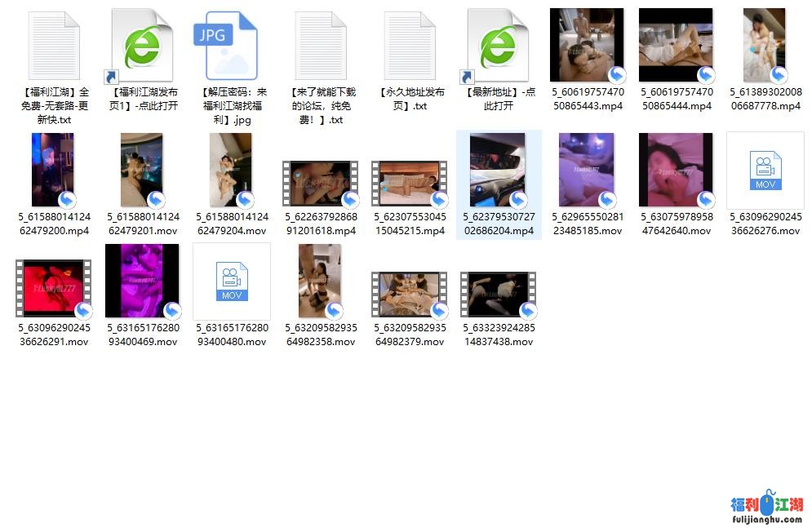Select the file ending in 2479201.mov
The height and width of the screenshot is (532, 812).
tap(142, 170)
